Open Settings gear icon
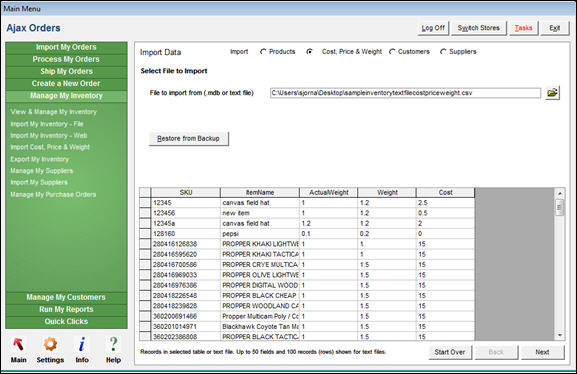Screen dimensions: 577x374 50,345
